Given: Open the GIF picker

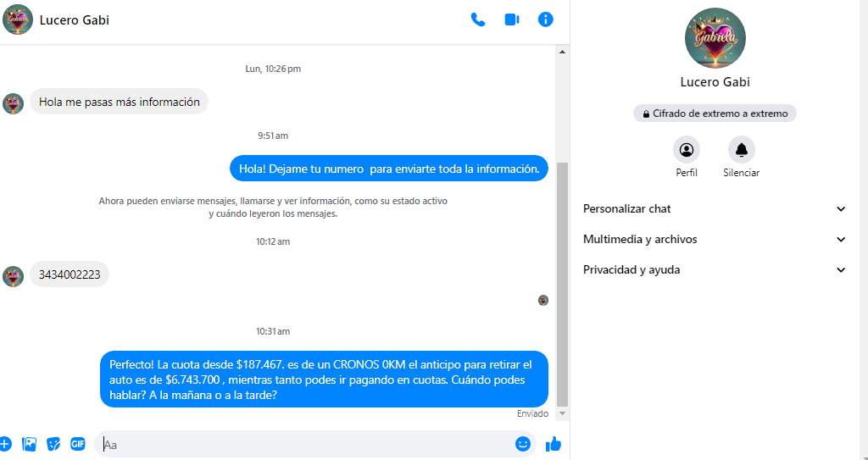Looking at the screenshot, I should [77, 444].
